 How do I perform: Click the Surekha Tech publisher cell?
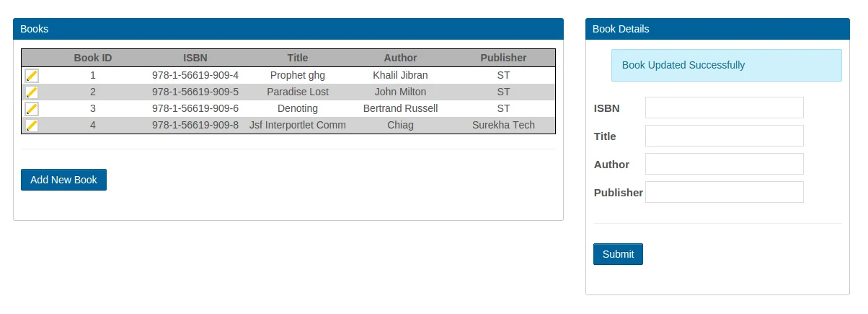[503, 125]
